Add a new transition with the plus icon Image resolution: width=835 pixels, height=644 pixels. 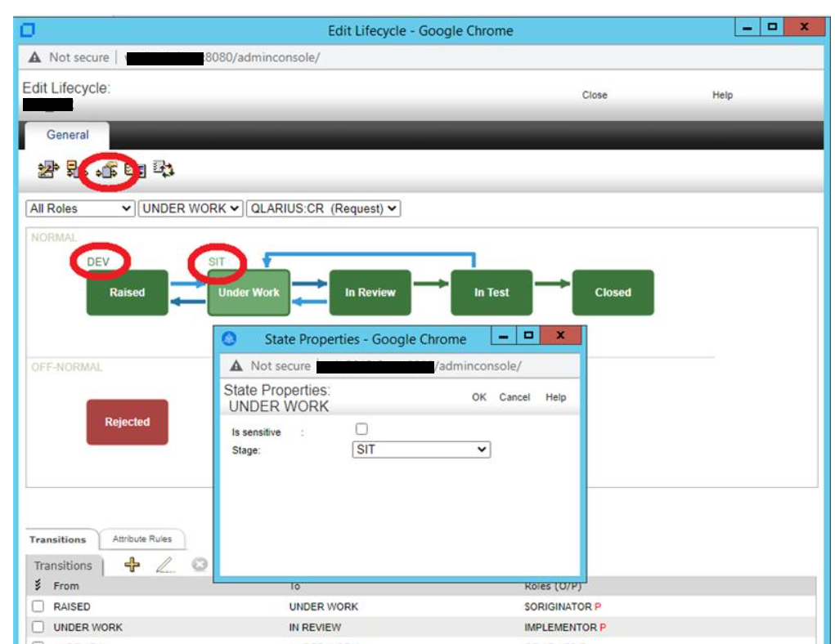132,564
